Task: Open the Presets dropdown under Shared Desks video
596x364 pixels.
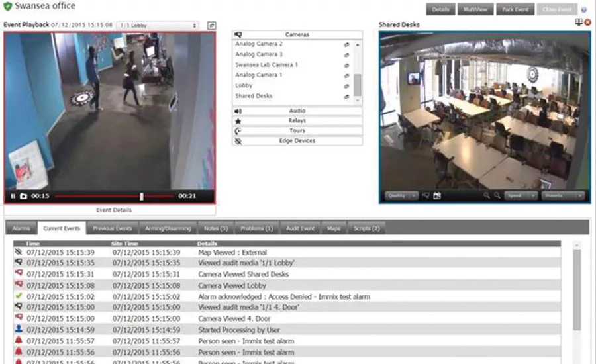Action: pos(563,195)
